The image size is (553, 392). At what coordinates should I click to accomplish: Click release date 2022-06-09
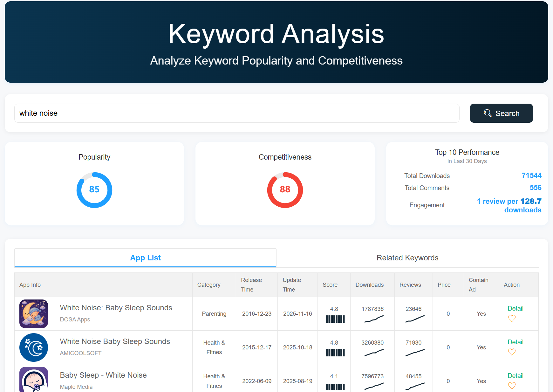point(257,381)
